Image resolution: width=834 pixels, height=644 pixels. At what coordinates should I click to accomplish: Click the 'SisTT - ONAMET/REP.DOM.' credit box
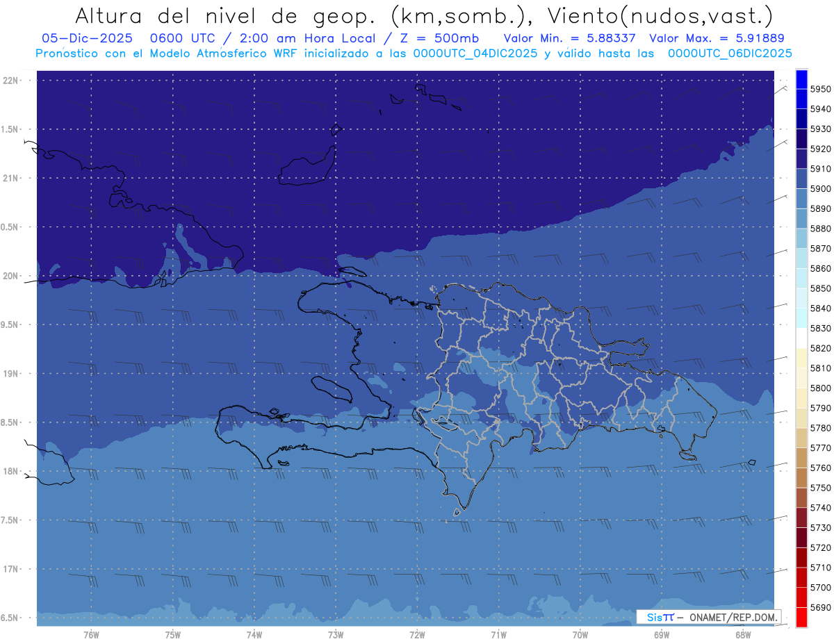coord(710,617)
